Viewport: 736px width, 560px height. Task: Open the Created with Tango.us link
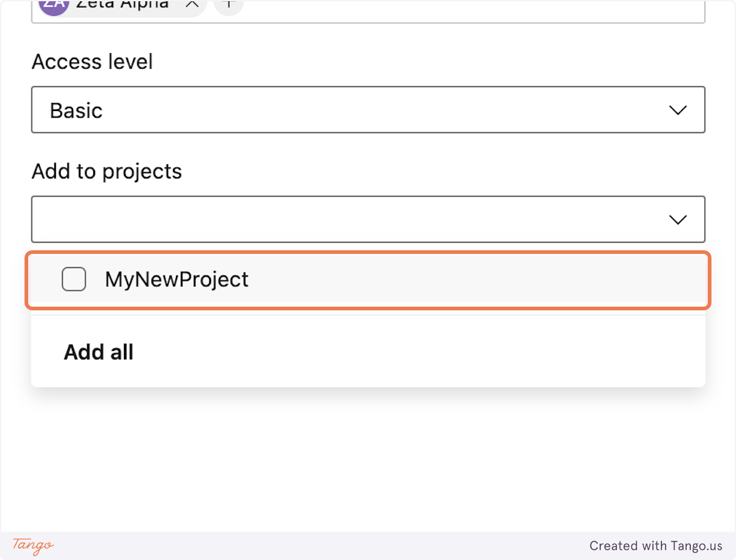coord(656,546)
